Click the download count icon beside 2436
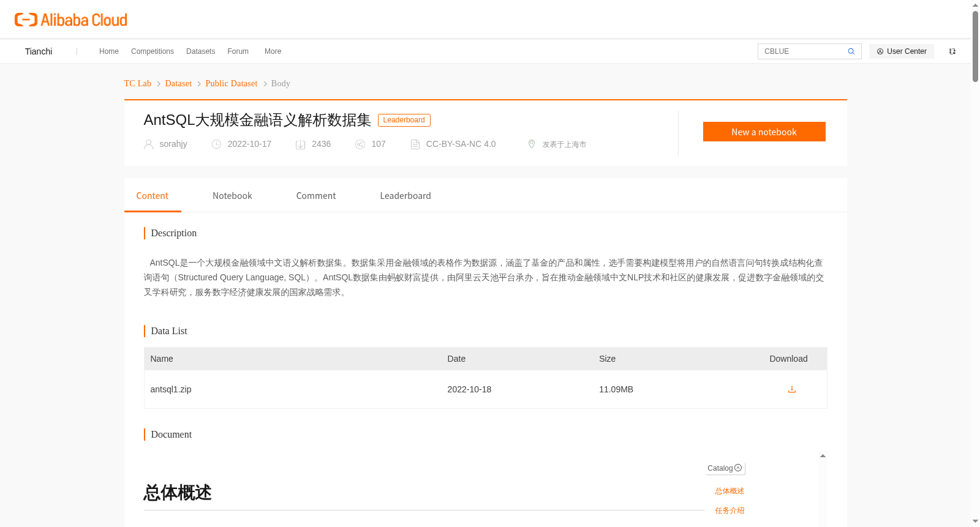Image resolution: width=980 pixels, height=527 pixels. pos(301,144)
